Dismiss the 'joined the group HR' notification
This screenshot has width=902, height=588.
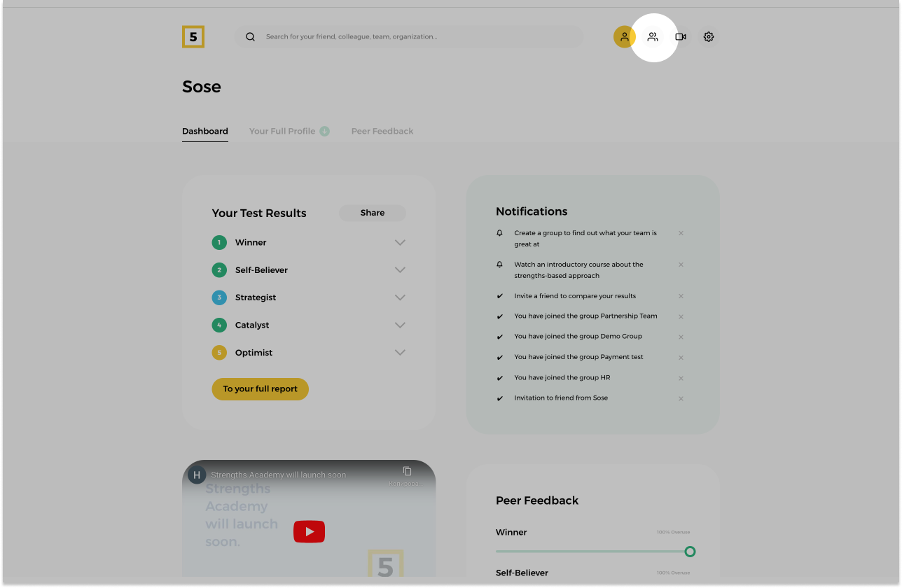[681, 378]
